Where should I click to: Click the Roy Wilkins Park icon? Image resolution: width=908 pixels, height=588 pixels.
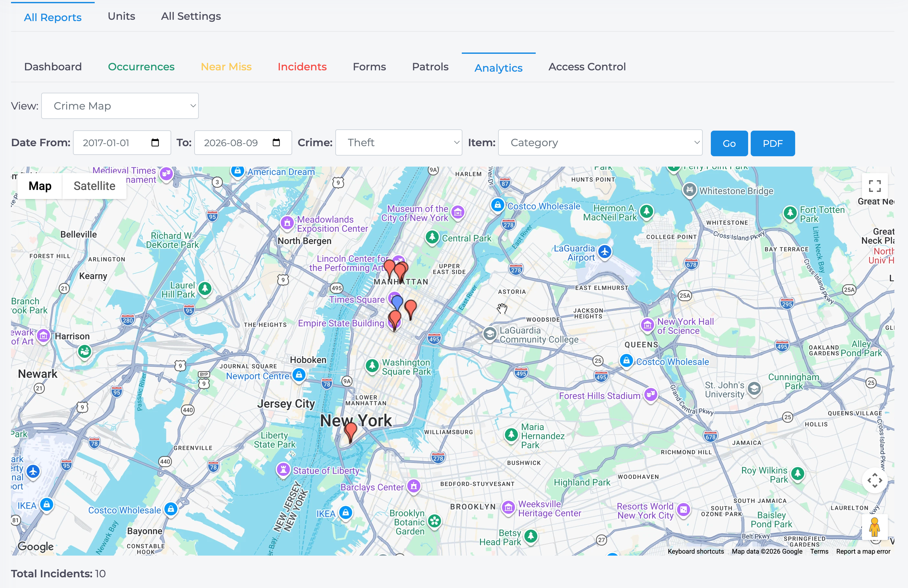[x=798, y=474]
